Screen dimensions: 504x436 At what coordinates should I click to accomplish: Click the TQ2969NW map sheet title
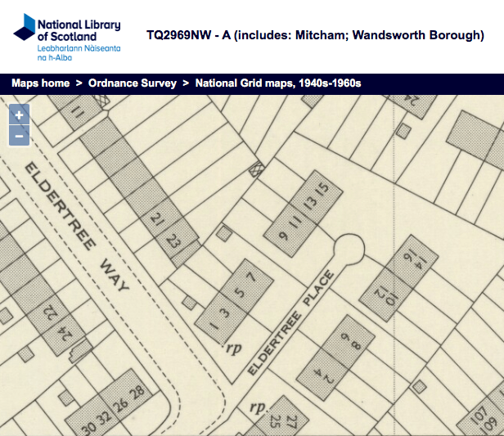pos(315,36)
